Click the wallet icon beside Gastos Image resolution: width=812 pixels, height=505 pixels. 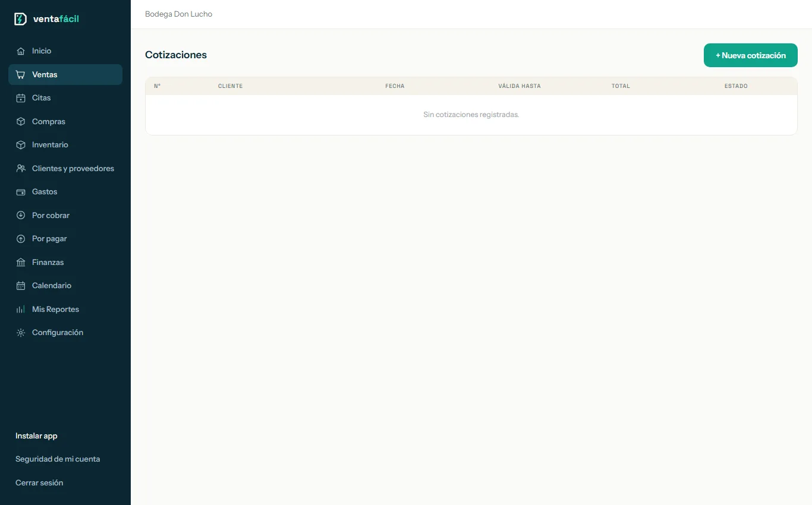pos(21,192)
